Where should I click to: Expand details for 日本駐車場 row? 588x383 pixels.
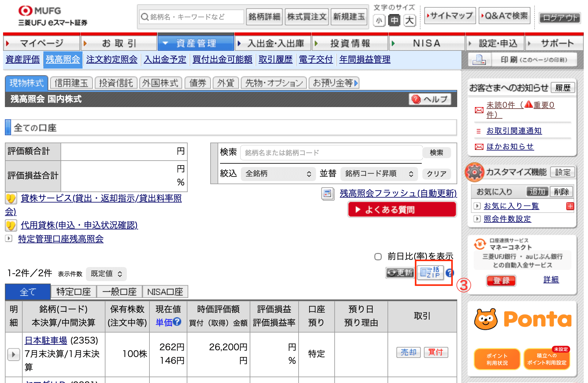(x=13, y=355)
